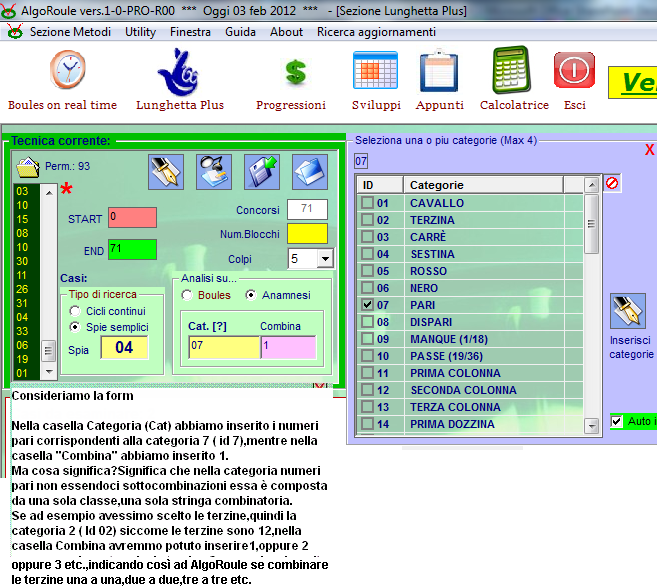Click the save floppy disk icon
Image resolution: width=657 pixels, height=588 pixels.
(262, 172)
